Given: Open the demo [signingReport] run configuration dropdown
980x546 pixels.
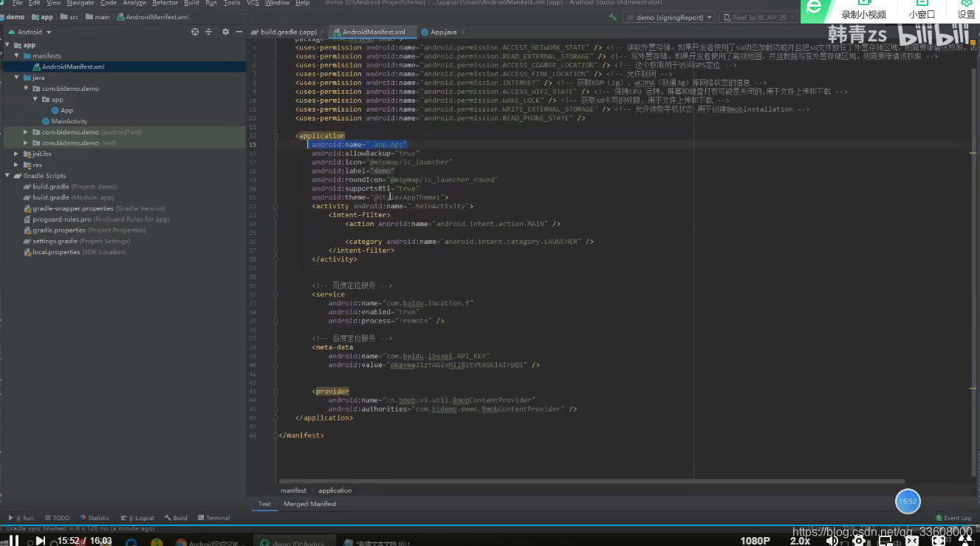Looking at the screenshot, I should click(x=669, y=16).
